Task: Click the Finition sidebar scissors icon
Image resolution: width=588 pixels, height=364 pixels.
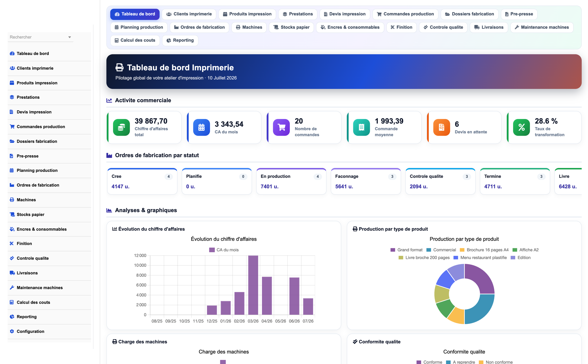Action: 12,243
